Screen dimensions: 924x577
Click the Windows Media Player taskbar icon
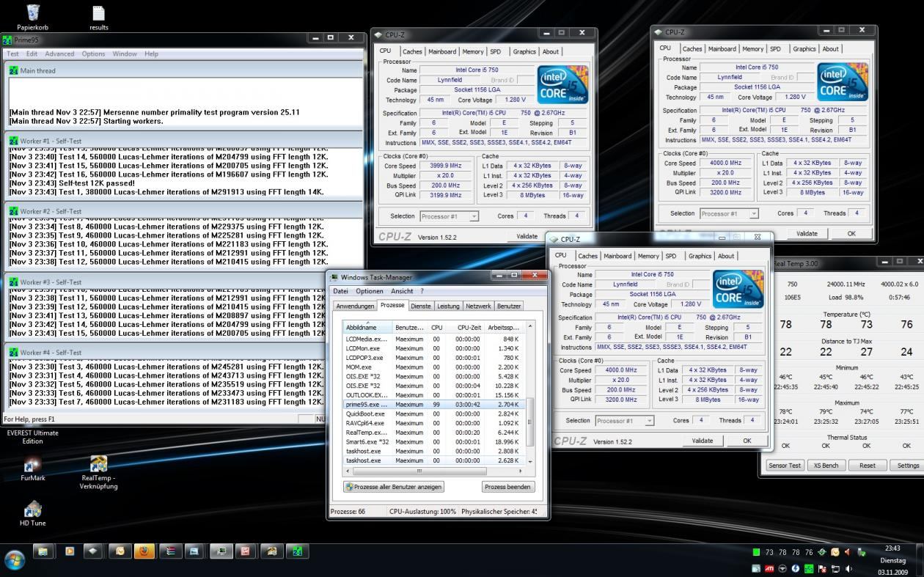(x=69, y=551)
